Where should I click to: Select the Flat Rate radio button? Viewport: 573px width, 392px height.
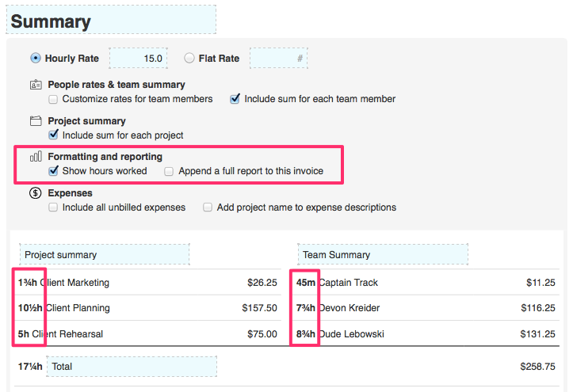pyautogui.click(x=189, y=58)
